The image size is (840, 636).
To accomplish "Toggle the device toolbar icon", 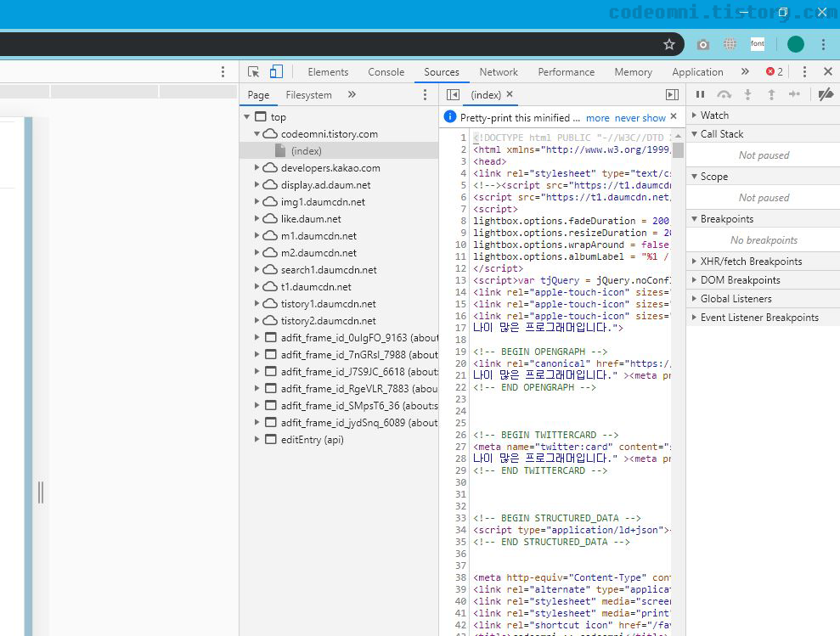I will tap(276, 72).
